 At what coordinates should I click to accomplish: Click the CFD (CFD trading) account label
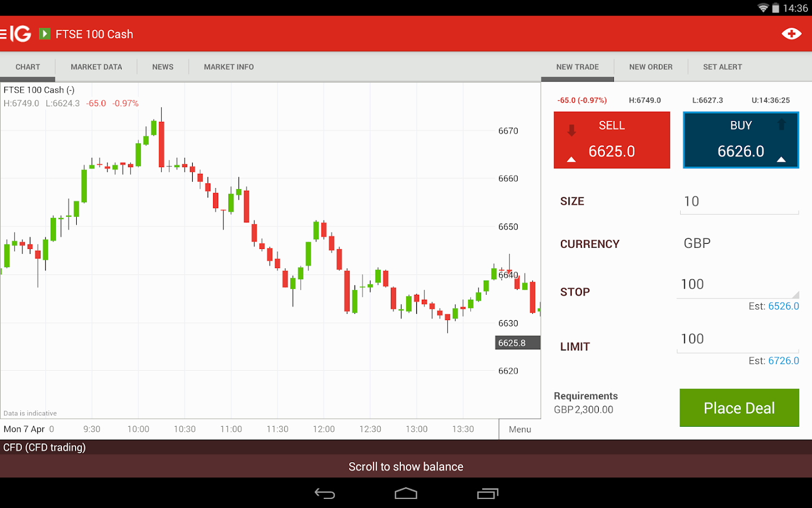45,447
